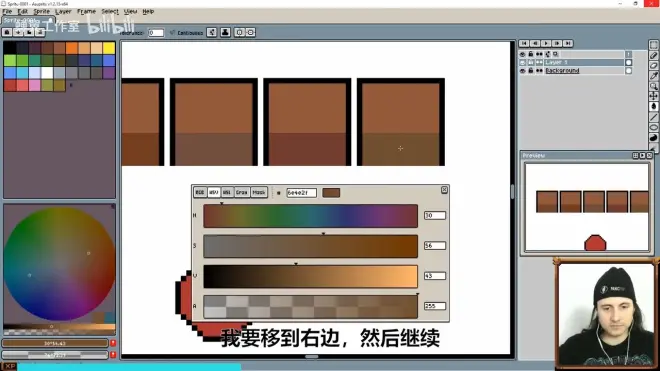Pick the yellow swatch in the palette
The image size is (660, 371).
109,48
